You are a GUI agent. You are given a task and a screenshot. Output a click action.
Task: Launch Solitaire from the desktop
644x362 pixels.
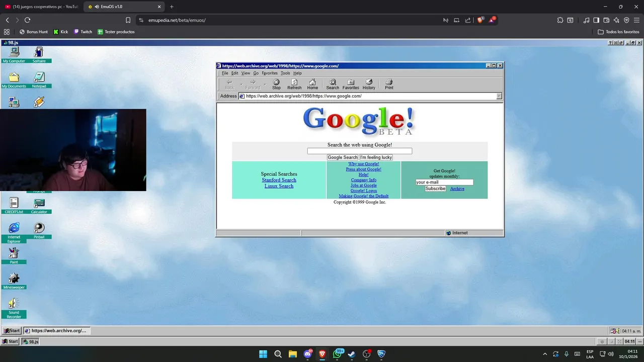tap(39, 55)
